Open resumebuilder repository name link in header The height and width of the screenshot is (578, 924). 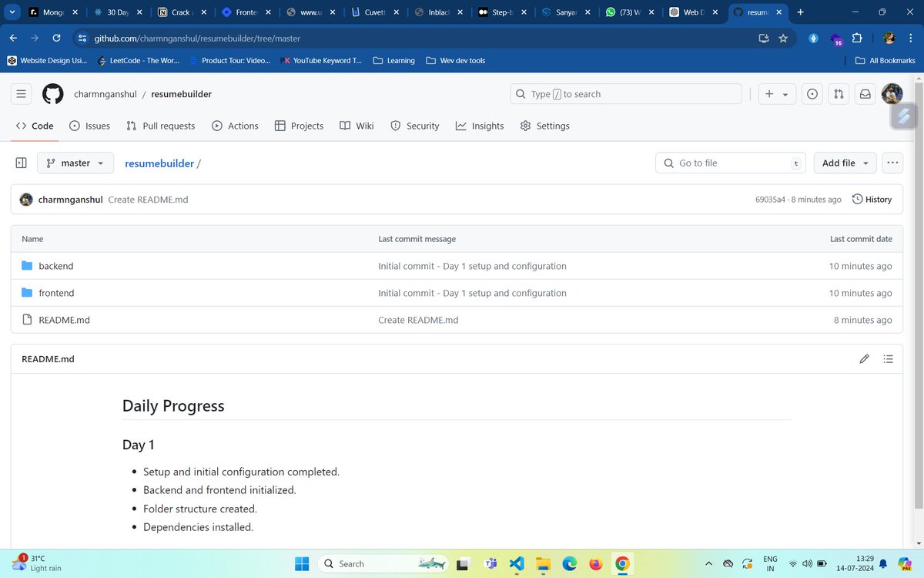[x=181, y=94]
